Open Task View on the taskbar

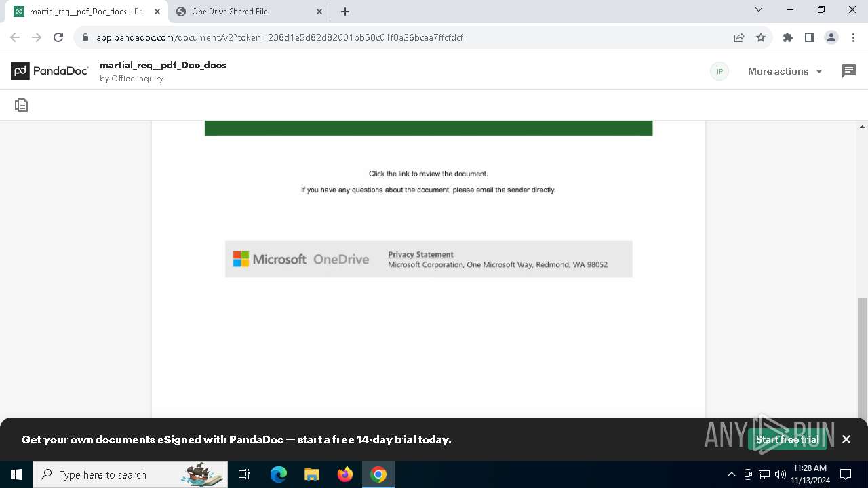click(244, 474)
